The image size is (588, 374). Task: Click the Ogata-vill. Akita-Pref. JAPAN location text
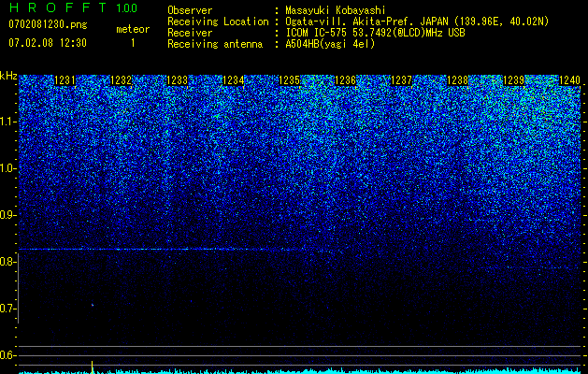click(366, 22)
